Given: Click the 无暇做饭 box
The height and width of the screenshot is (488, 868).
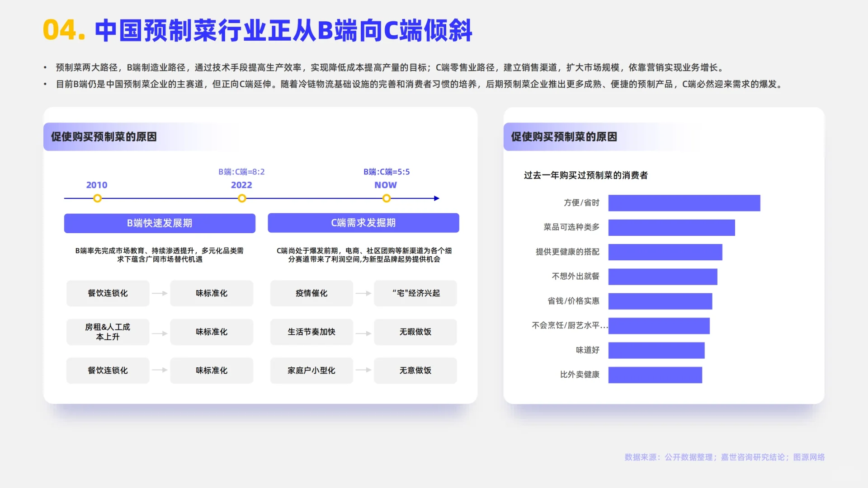Looking at the screenshot, I should [x=415, y=332].
